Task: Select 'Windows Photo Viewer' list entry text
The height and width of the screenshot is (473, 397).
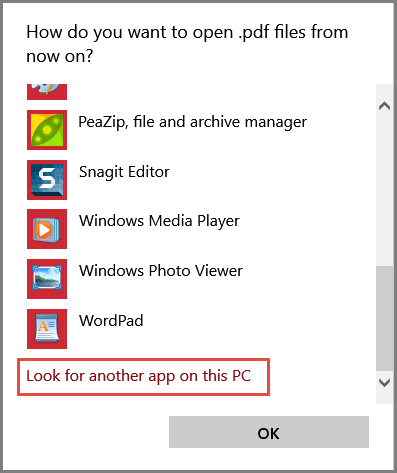Action: pyautogui.click(x=161, y=271)
